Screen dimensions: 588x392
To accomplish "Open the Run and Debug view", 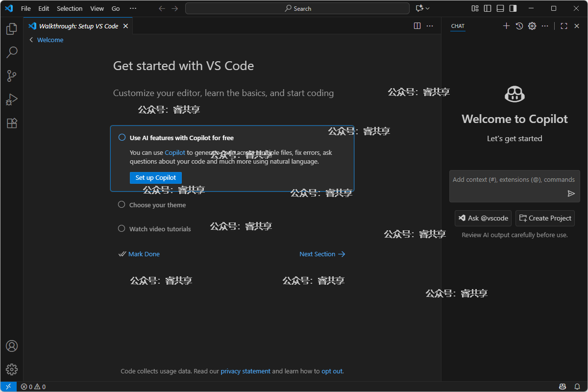I will (12, 99).
